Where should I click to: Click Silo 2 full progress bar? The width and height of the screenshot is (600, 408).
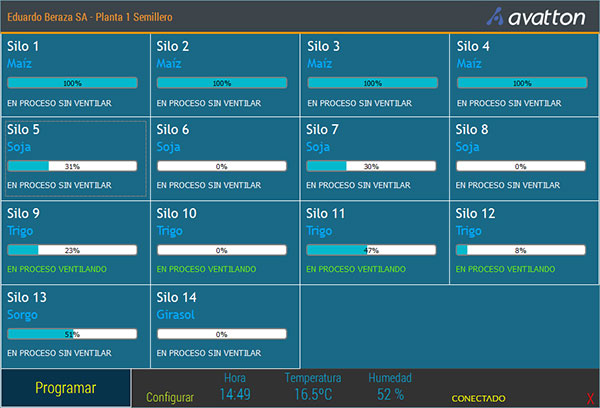pyautogui.click(x=222, y=83)
